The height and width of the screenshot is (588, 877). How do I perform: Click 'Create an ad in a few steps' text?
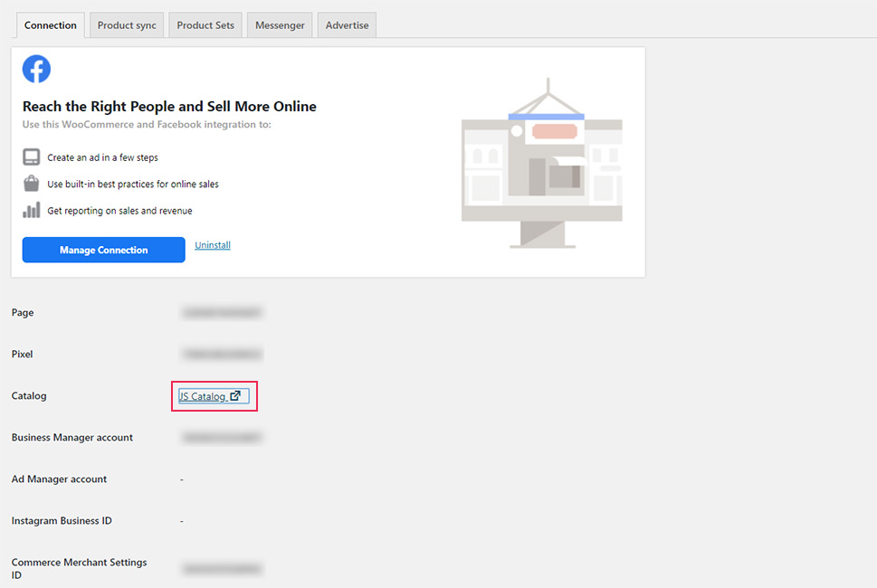[x=102, y=157]
